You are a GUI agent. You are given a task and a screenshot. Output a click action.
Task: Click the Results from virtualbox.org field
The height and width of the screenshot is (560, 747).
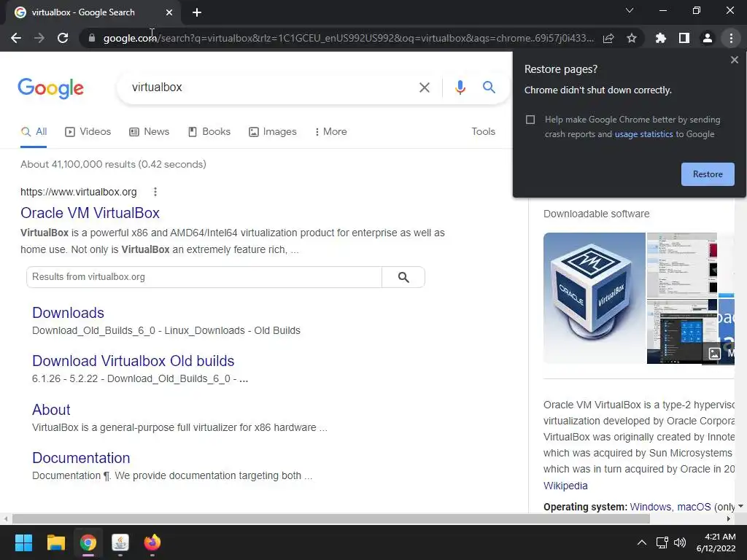click(x=204, y=277)
